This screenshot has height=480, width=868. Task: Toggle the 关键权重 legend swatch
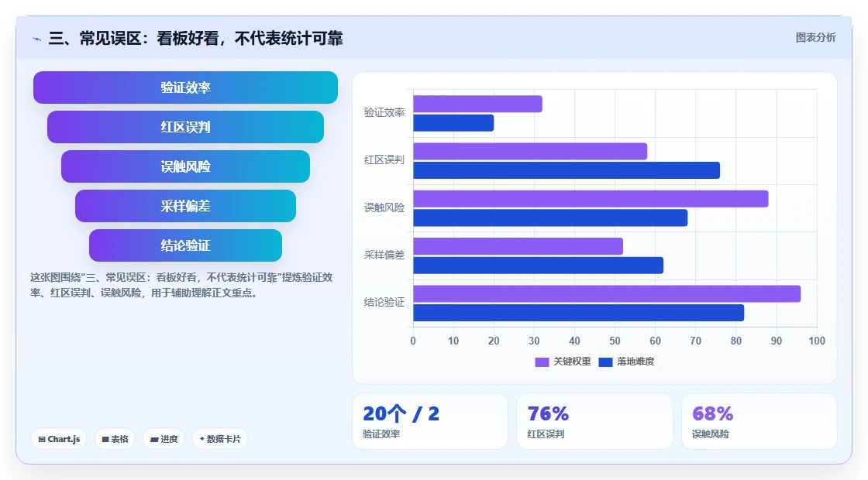click(x=542, y=362)
